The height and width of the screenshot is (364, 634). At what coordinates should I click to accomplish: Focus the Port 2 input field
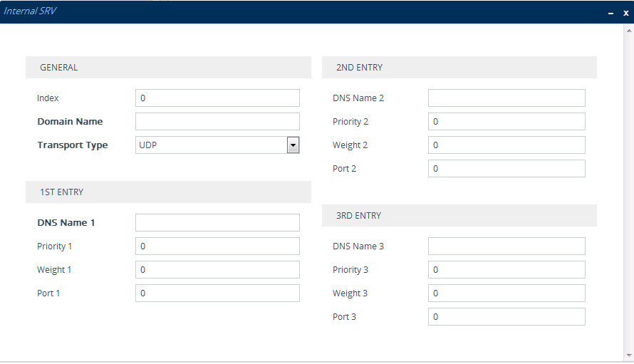pyautogui.click(x=506, y=169)
